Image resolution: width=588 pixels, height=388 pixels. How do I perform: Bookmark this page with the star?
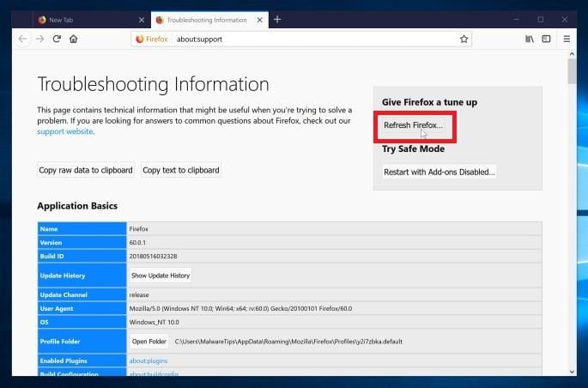[464, 39]
